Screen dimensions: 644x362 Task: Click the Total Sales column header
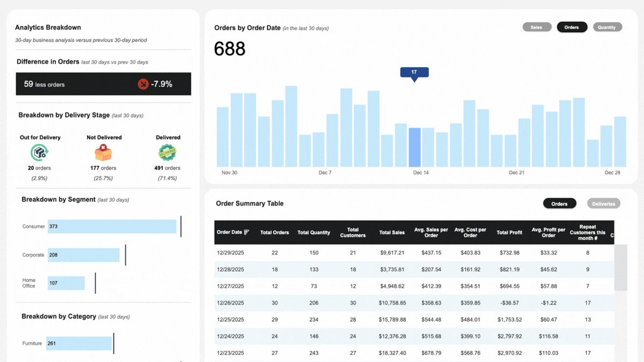click(392, 233)
